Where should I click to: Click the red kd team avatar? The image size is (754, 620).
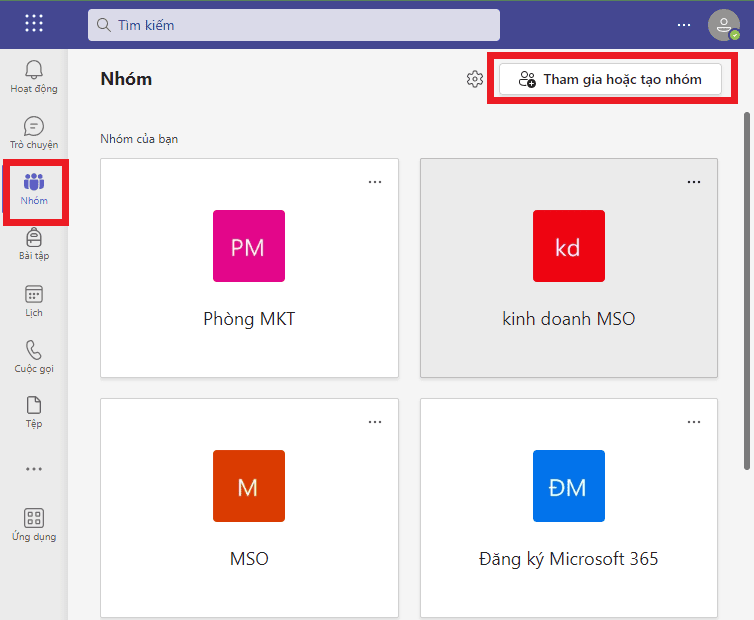(568, 246)
